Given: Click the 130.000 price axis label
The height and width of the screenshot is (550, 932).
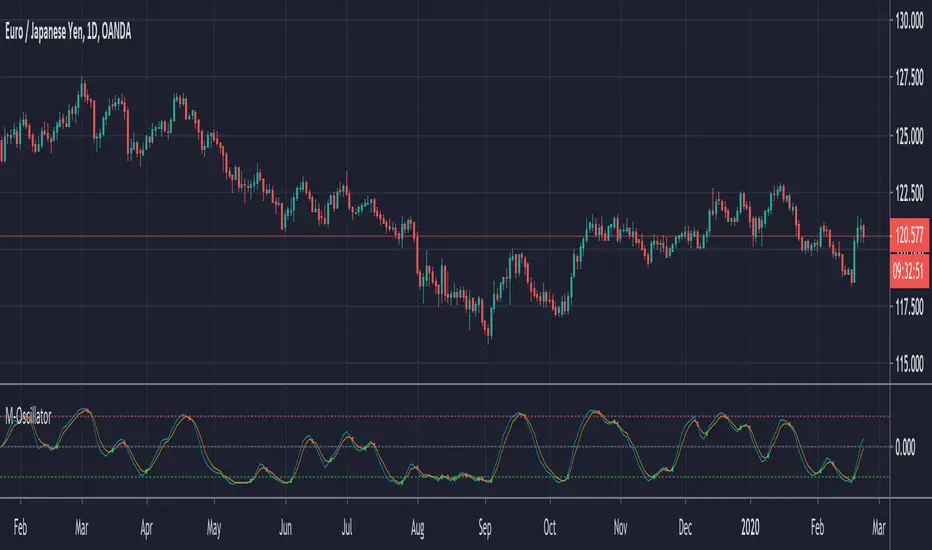Looking at the screenshot, I should pyautogui.click(x=909, y=21).
